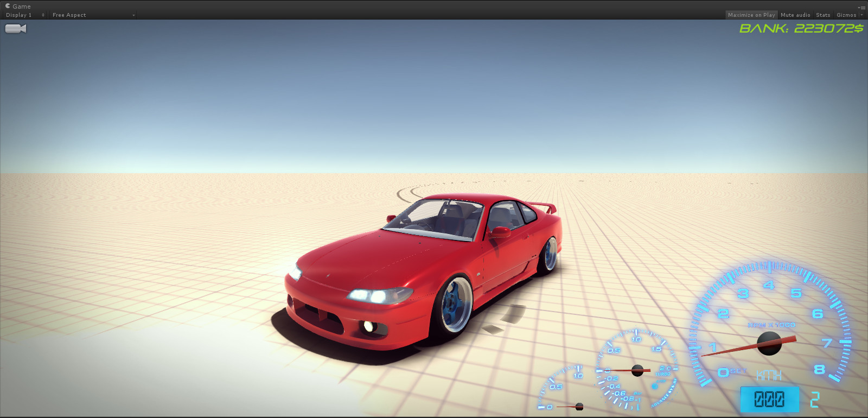Toggle Maximize on Play
The image size is (868, 418).
[x=751, y=15]
